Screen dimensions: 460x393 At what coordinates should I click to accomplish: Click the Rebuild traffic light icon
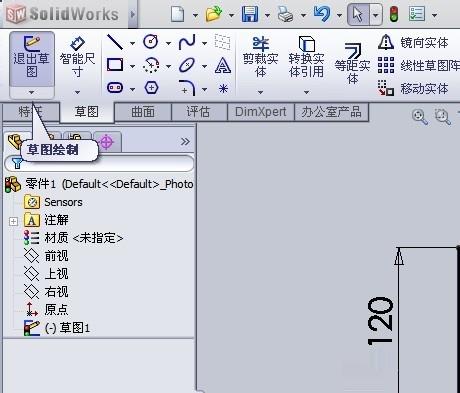click(394, 15)
